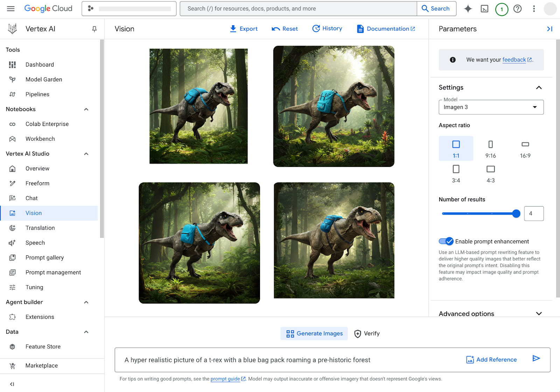Click the Export button
Image resolution: width=560 pixels, height=392 pixels.
point(244,29)
